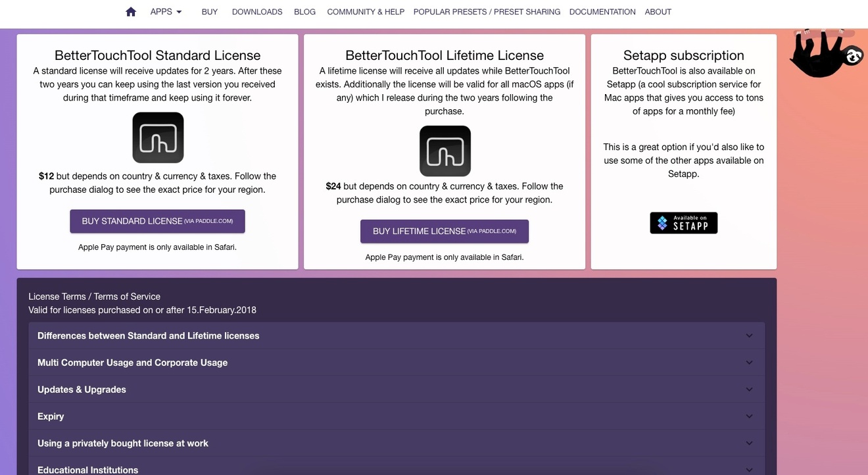Click License Terms / Terms of Service text
Screen dimensions: 868x475
tap(95, 297)
